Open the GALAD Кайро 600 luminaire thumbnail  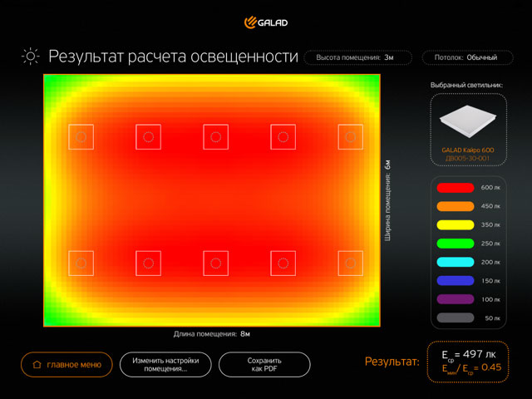pyautogui.click(x=467, y=128)
